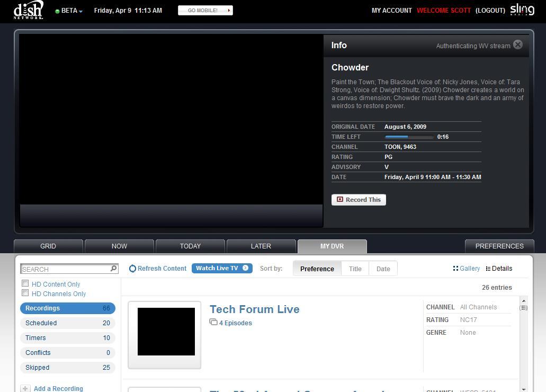The height and width of the screenshot is (392, 546).
Task: Open the BETA dropdown menu
Action: 71,11
